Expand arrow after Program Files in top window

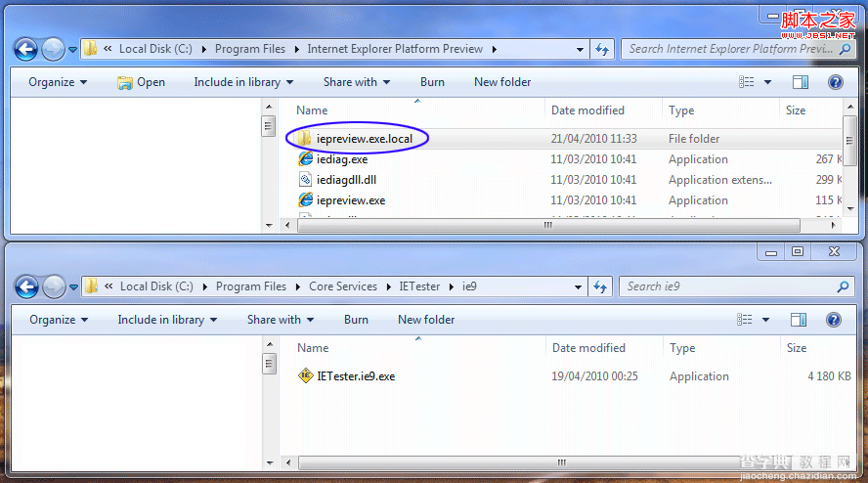[297, 49]
